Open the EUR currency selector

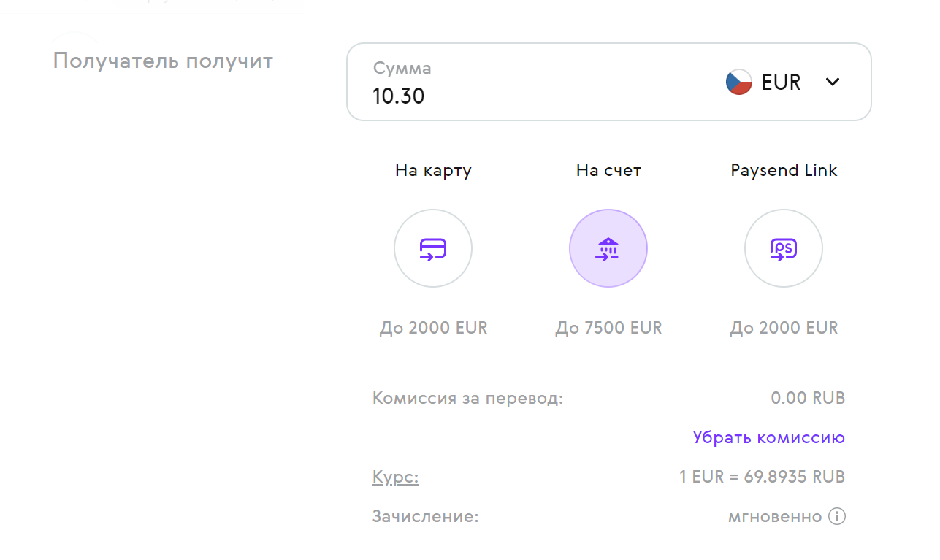pos(781,82)
